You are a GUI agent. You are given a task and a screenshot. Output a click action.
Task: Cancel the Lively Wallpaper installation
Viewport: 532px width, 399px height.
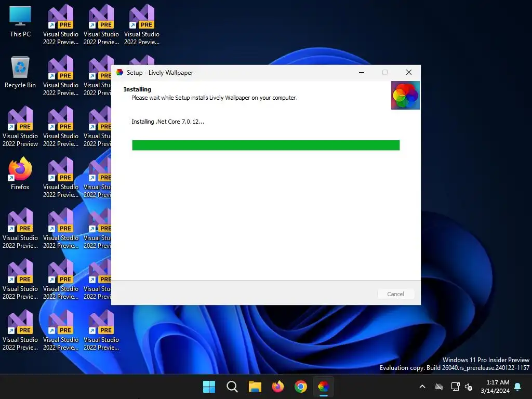pos(395,294)
